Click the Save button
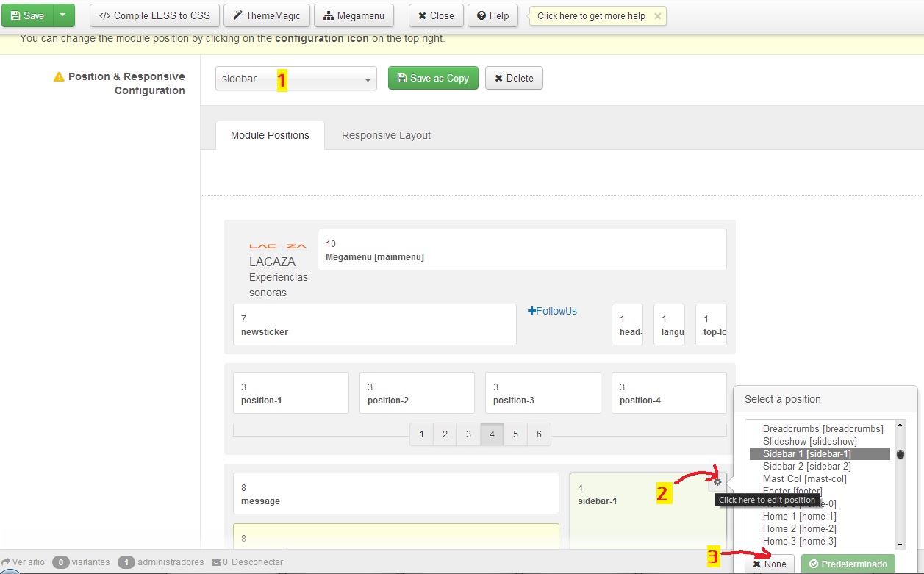This screenshot has width=924, height=574. 27,15
